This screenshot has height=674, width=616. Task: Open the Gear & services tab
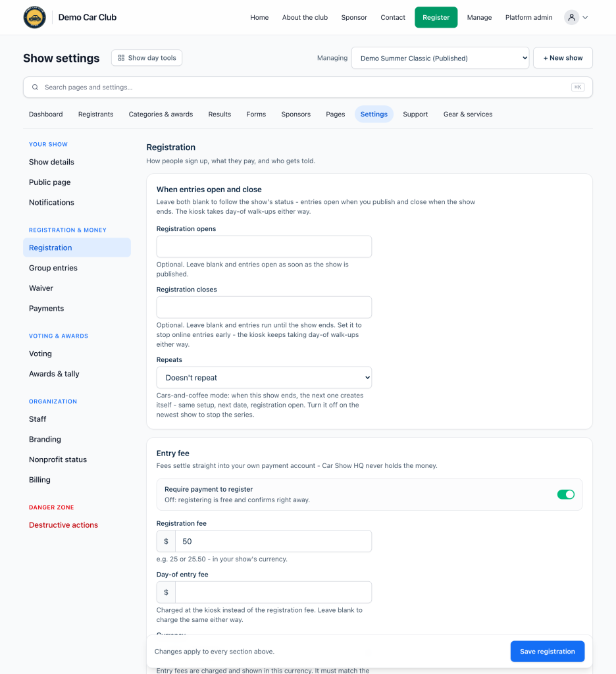[468, 114]
